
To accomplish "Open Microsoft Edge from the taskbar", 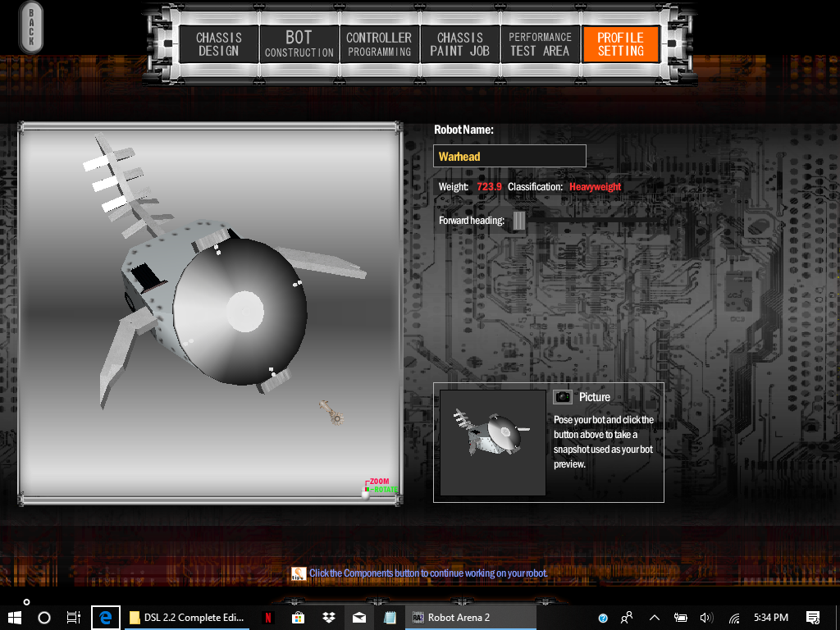I will click(x=106, y=618).
